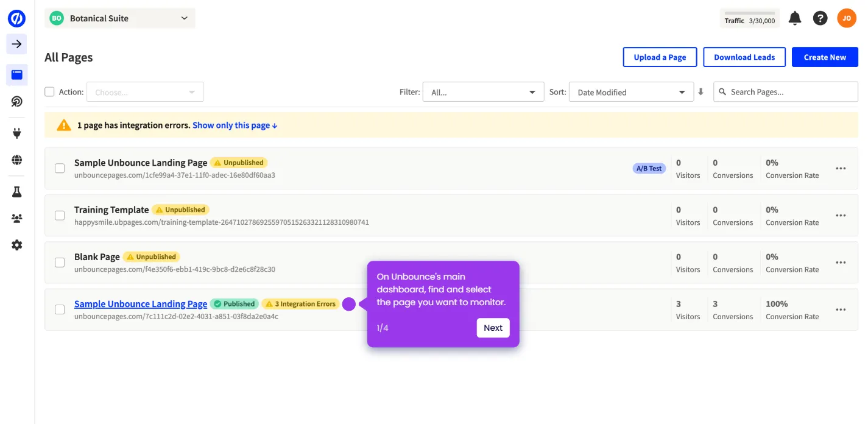The height and width of the screenshot is (424, 868).
Task: Open the Pages icon in the sidebar
Action: [16, 75]
